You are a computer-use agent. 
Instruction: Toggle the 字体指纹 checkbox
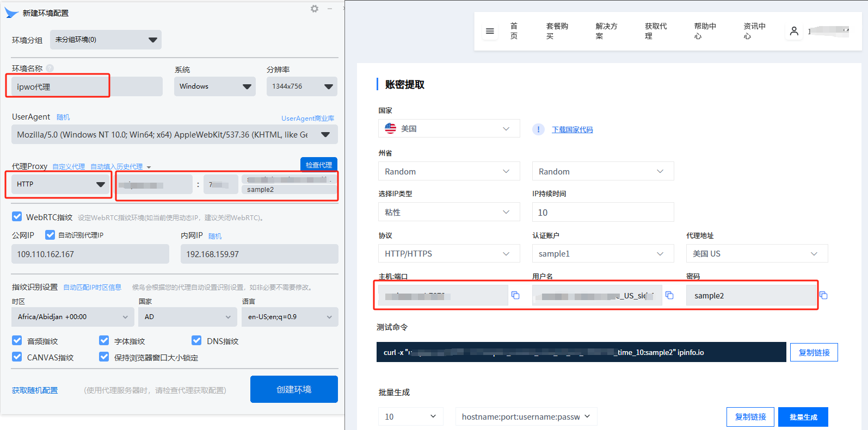(x=104, y=341)
